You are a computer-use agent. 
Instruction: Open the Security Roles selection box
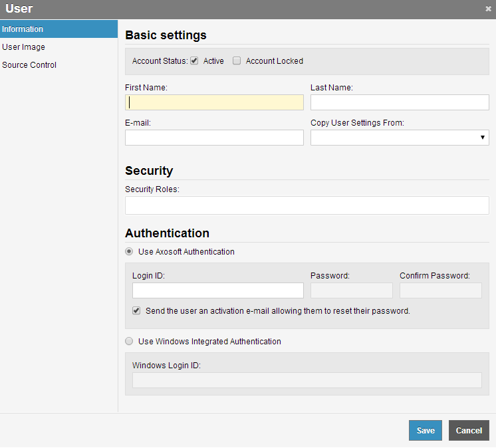pyautogui.click(x=307, y=205)
